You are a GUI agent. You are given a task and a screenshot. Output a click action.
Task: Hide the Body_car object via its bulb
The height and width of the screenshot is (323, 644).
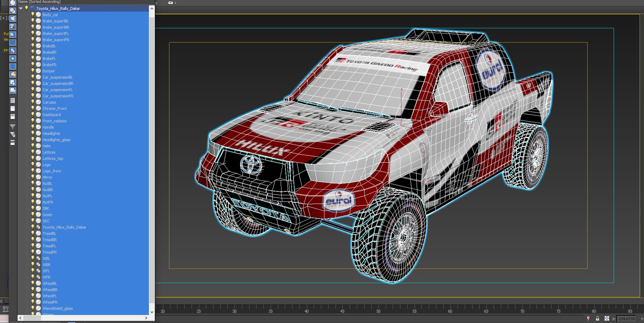(x=33, y=14)
